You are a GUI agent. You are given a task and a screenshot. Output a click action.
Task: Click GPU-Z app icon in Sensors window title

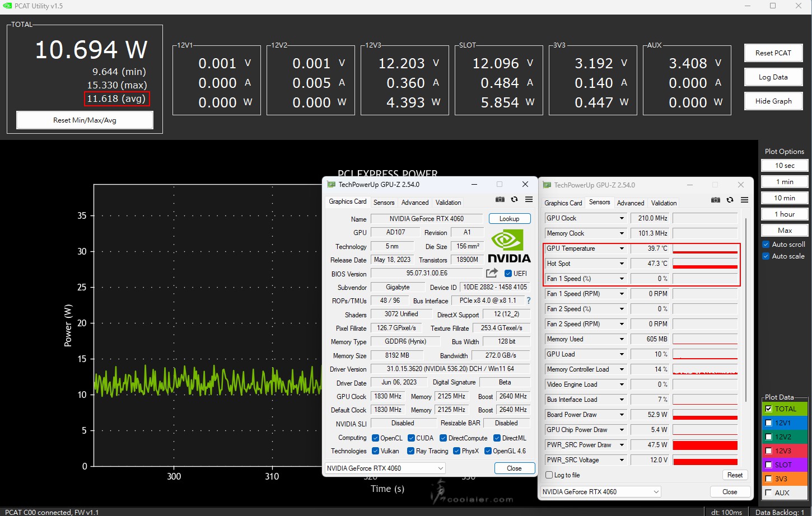[x=547, y=185]
